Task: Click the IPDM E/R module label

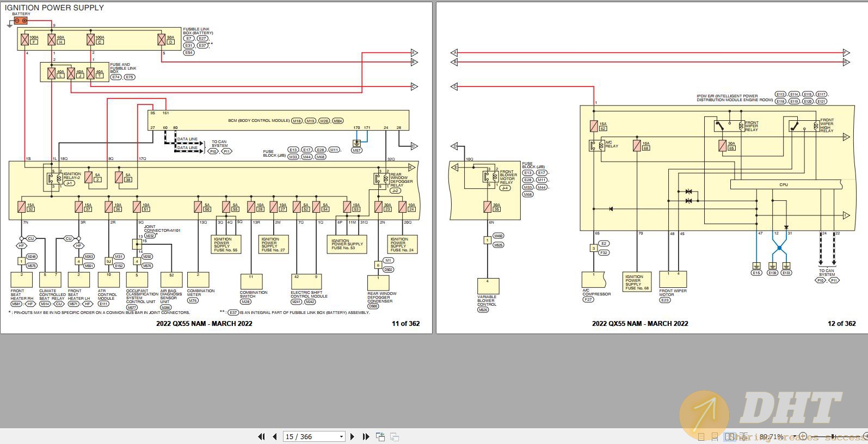Action: point(735,98)
